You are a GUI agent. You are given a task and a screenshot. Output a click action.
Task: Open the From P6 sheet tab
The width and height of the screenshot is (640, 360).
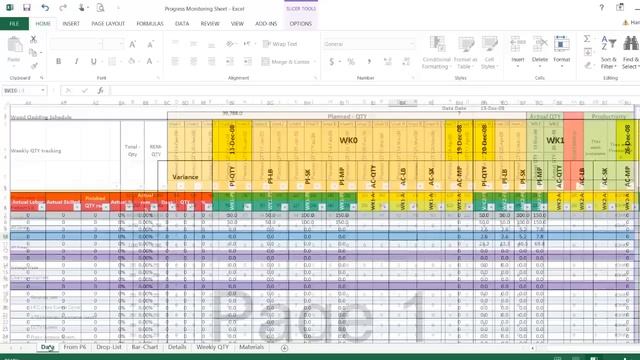[75, 347]
